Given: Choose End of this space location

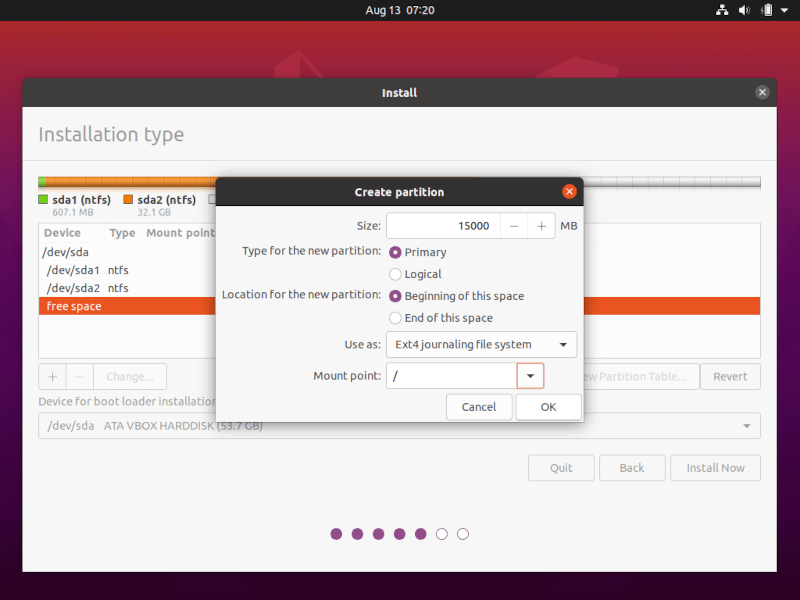Looking at the screenshot, I should click(x=396, y=318).
